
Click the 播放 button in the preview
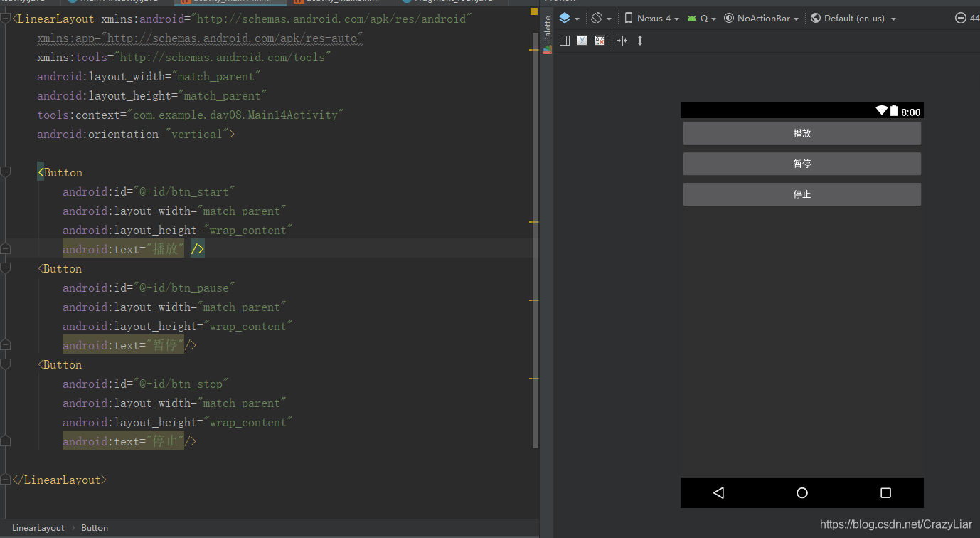(802, 133)
